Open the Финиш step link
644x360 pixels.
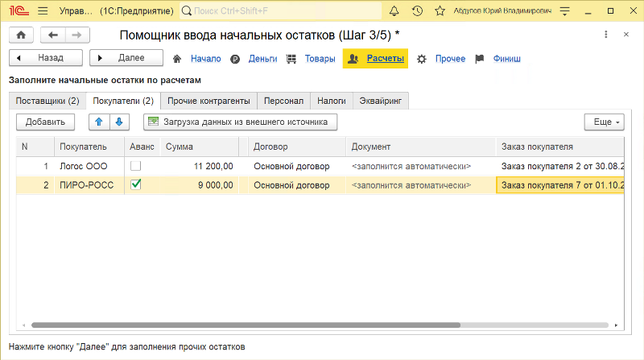(x=507, y=59)
